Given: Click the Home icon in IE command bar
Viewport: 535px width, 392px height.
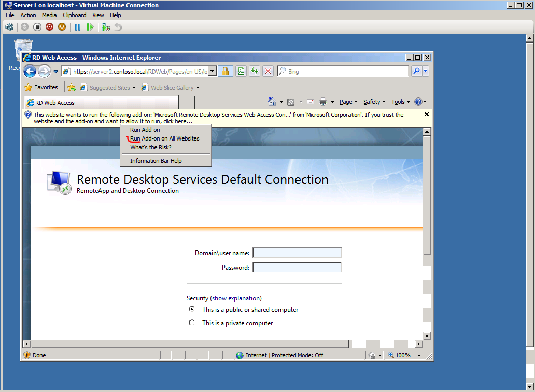Looking at the screenshot, I should pyautogui.click(x=272, y=102).
